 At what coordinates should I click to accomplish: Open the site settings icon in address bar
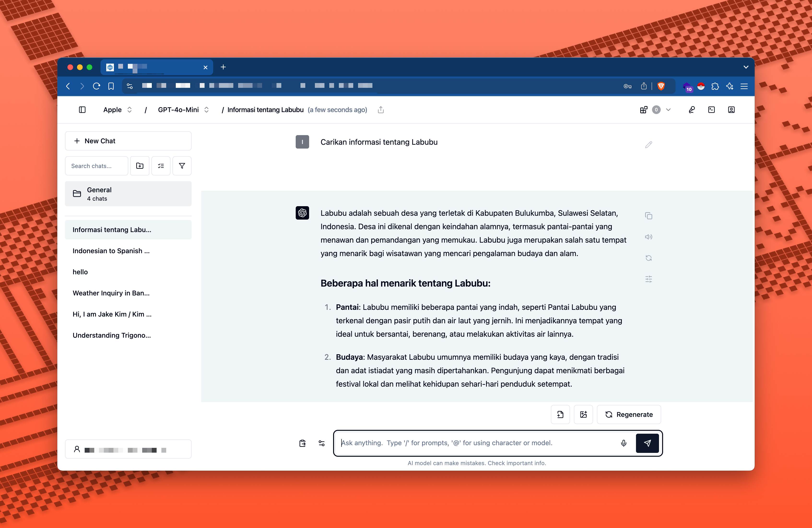click(x=130, y=86)
